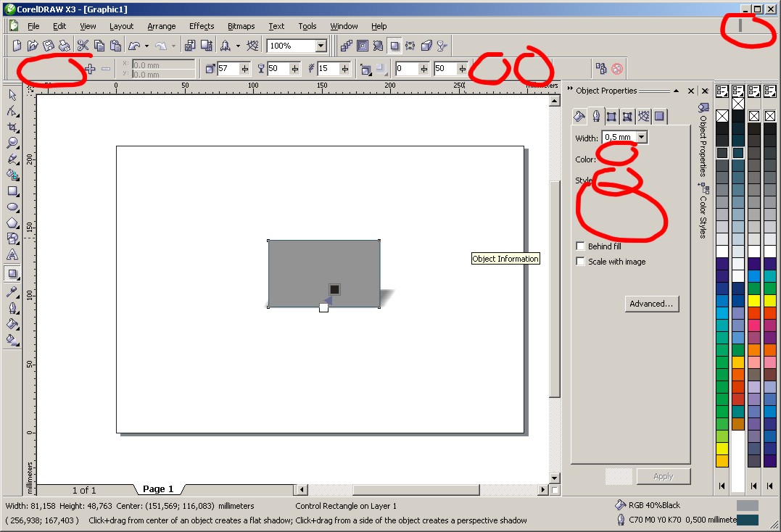The width and height of the screenshot is (781, 532).
Task: Enable the Behind fill checkbox
Action: point(580,246)
